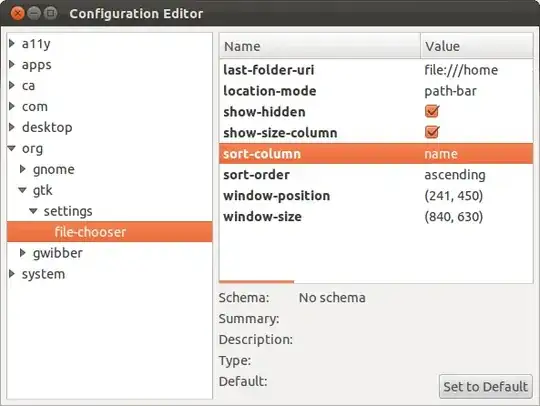The width and height of the screenshot is (540, 406).
Task: Select the apps folder label
Action: coord(37,65)
